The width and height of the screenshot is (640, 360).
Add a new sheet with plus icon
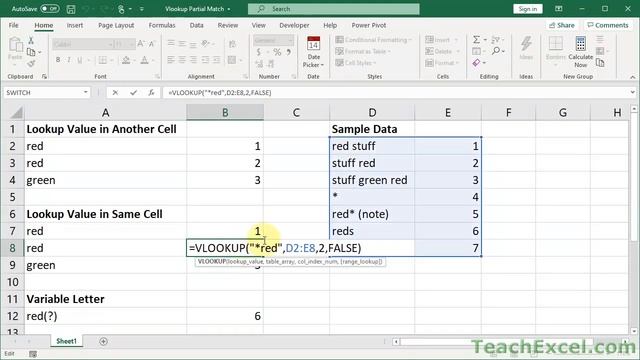103,341
